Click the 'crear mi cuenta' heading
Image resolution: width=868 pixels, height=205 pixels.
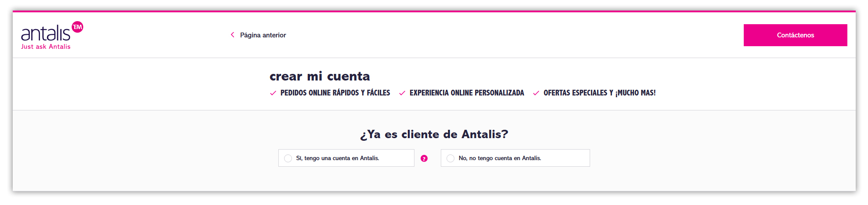320,76
